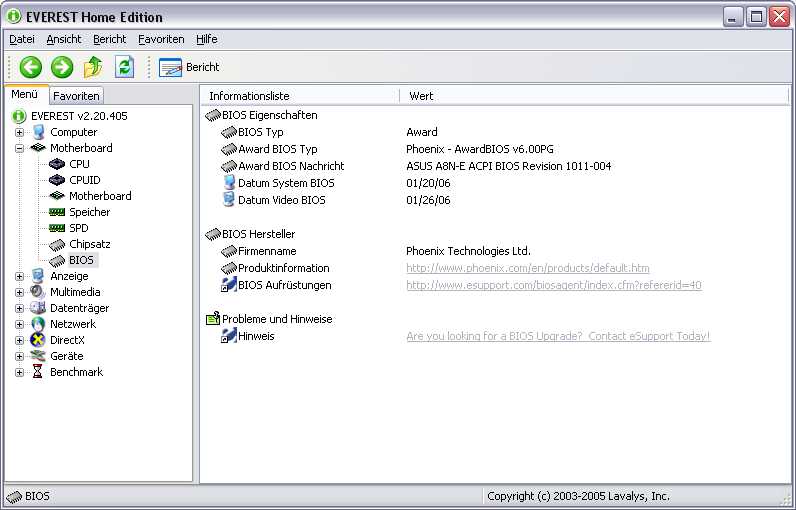Select the Award BIOS Typ row label

tap(278, 149)
